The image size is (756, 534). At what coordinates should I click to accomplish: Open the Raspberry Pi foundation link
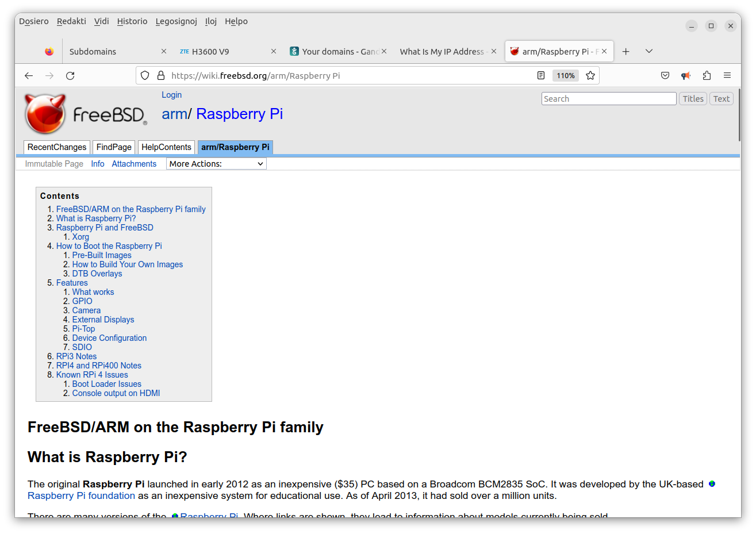[x=81, y=495]
